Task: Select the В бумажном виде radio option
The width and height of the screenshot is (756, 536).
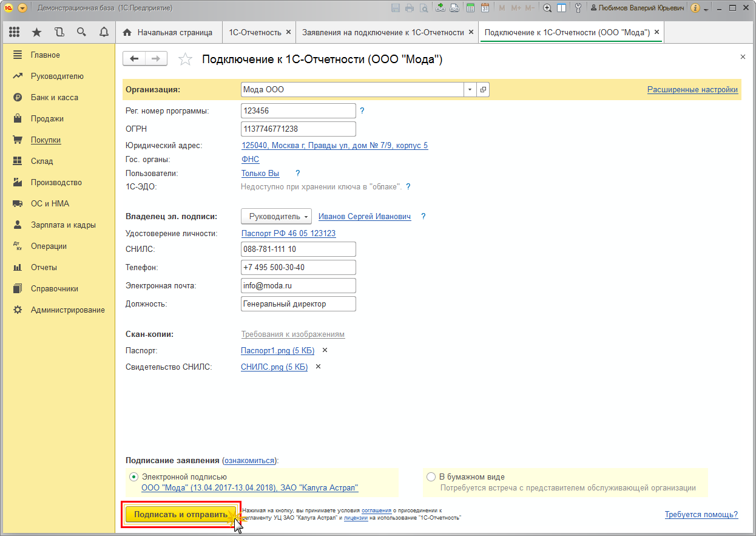Action: coord(431,477)
